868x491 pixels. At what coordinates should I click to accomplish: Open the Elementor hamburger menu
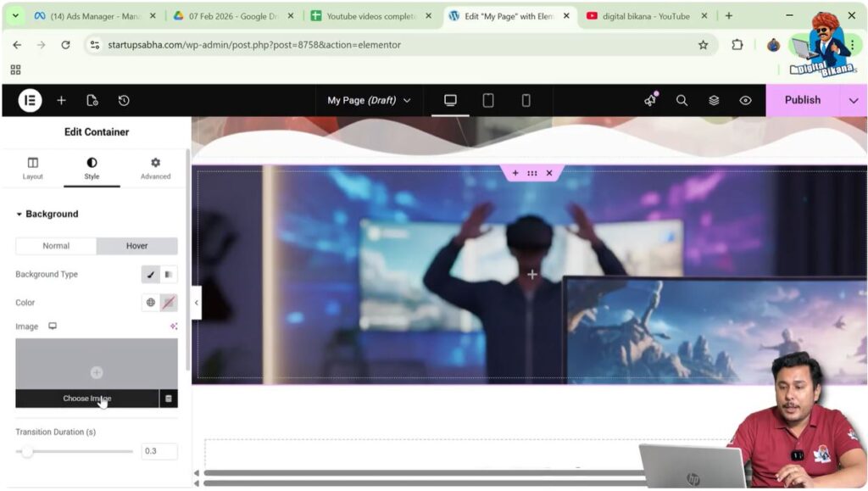29,100
